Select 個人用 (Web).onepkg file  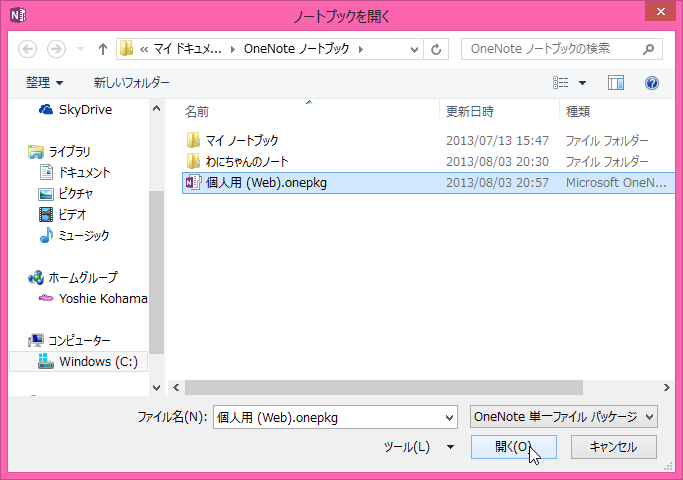428,183
